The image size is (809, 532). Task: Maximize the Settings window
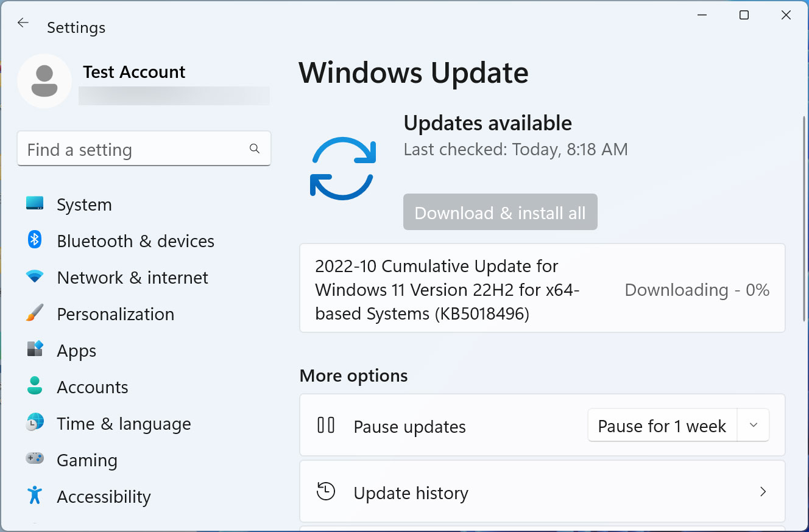744,15
